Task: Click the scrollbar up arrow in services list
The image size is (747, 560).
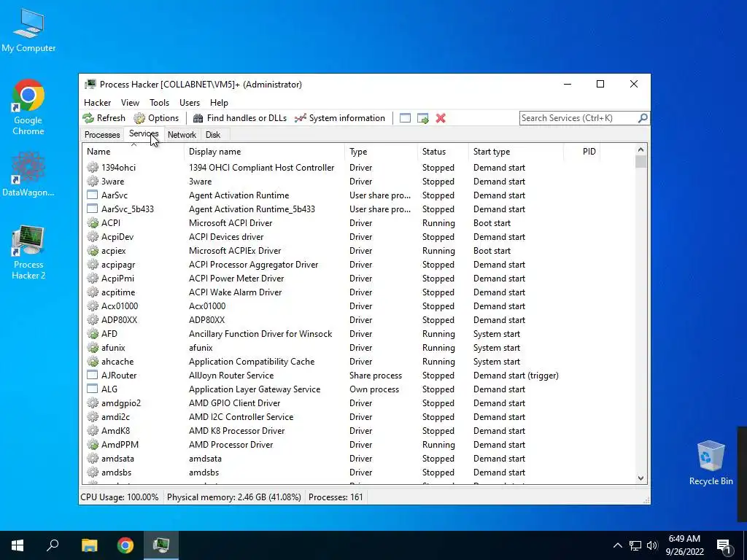Action: [x=640, y=149]
